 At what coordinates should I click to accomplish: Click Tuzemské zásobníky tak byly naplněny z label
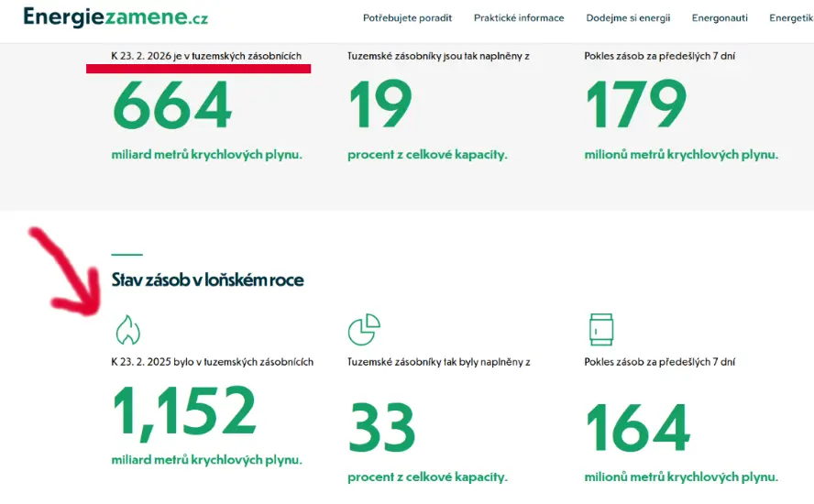point(439,362)
